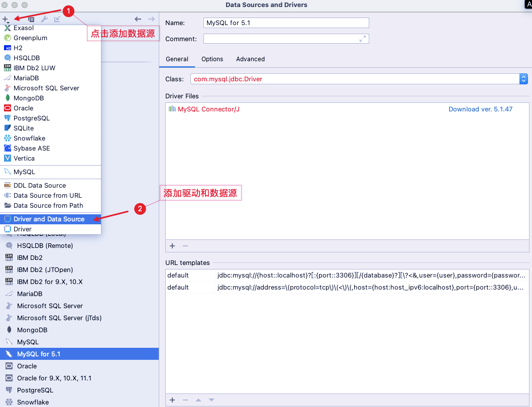The height and width of the screenshot is (407, 532).
Task: Click the Comment input field
Action: click(286, 39)
